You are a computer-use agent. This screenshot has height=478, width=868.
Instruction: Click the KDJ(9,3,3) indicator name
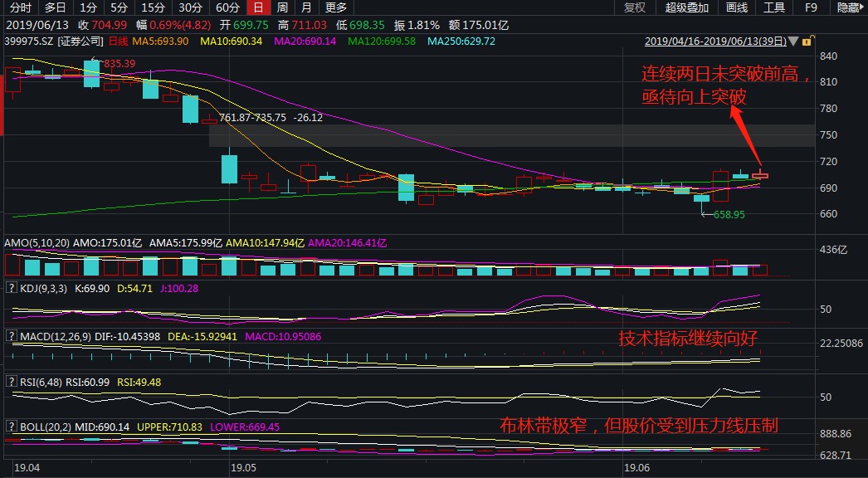43,288
